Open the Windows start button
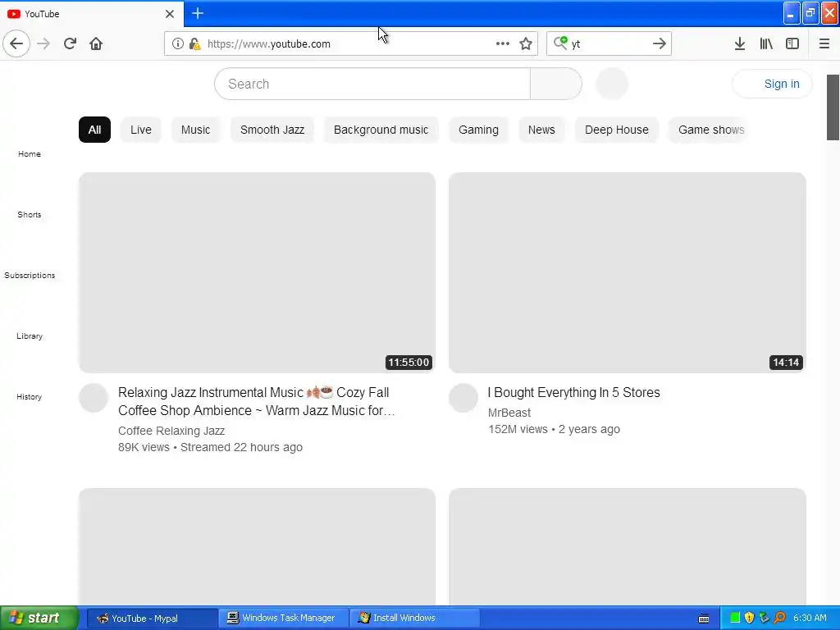The image size is (840, 630). click(39, 618)
